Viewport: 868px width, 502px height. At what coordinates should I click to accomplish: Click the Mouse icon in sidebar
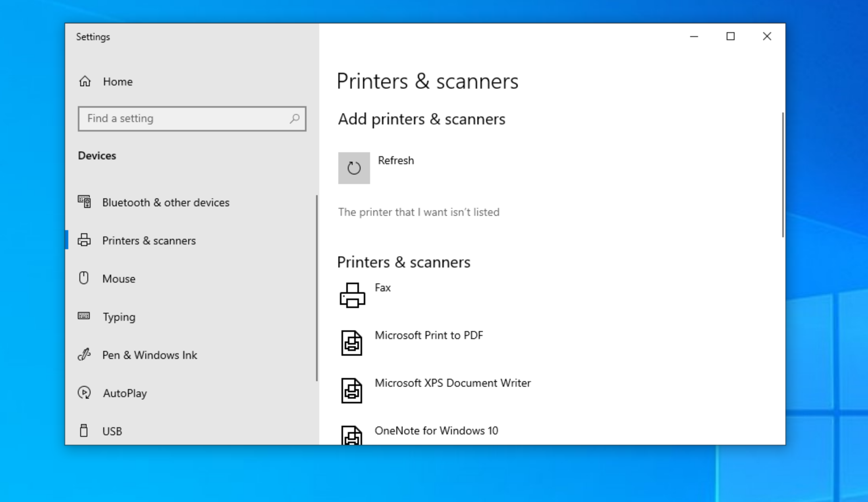click(84, 278)
